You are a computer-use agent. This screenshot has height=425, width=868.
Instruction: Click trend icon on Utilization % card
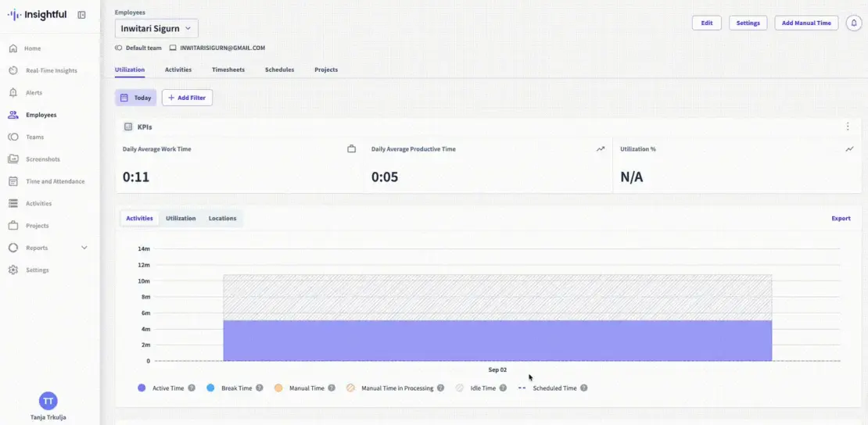point(850,149)
